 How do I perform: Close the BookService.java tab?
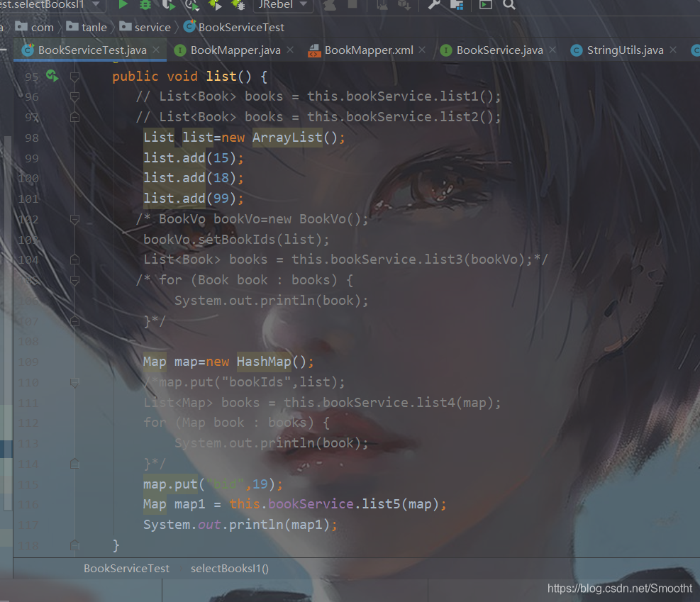pyautogui.click(x=552, y=50)
